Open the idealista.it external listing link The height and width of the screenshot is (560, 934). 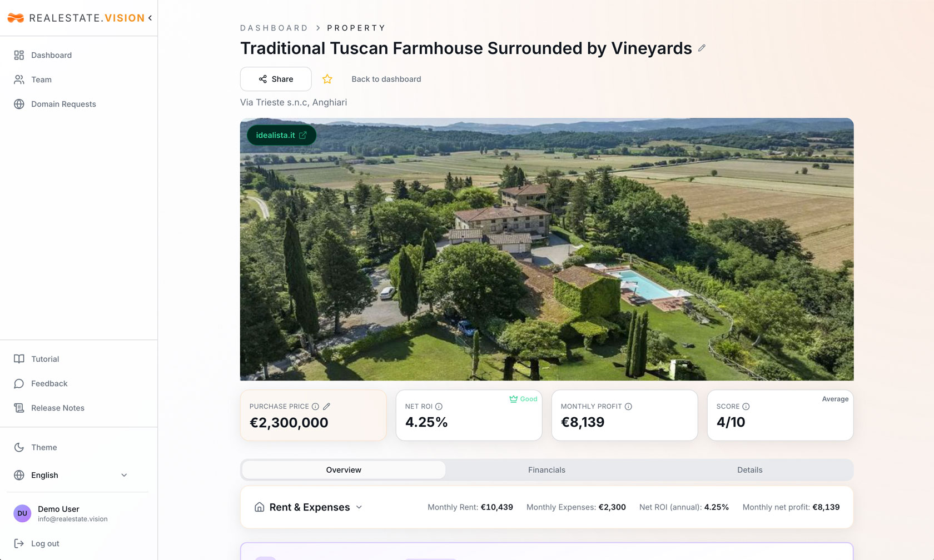coord(281,135)
